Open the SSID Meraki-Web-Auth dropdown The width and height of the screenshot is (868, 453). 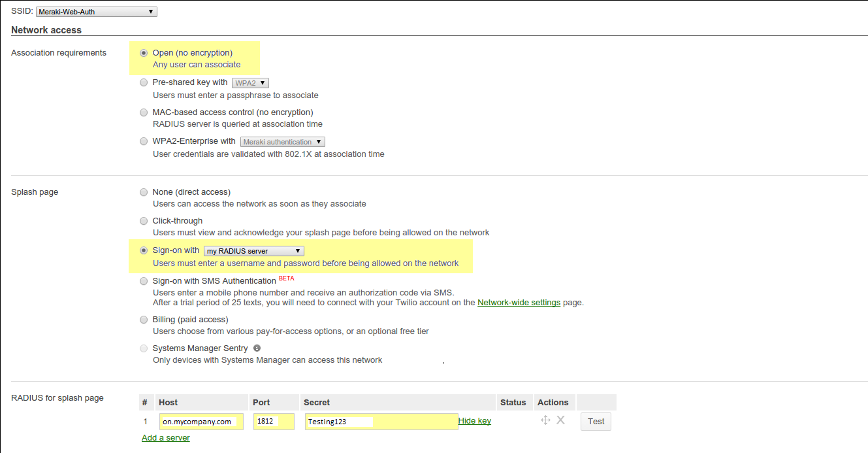tap(96, 12)
